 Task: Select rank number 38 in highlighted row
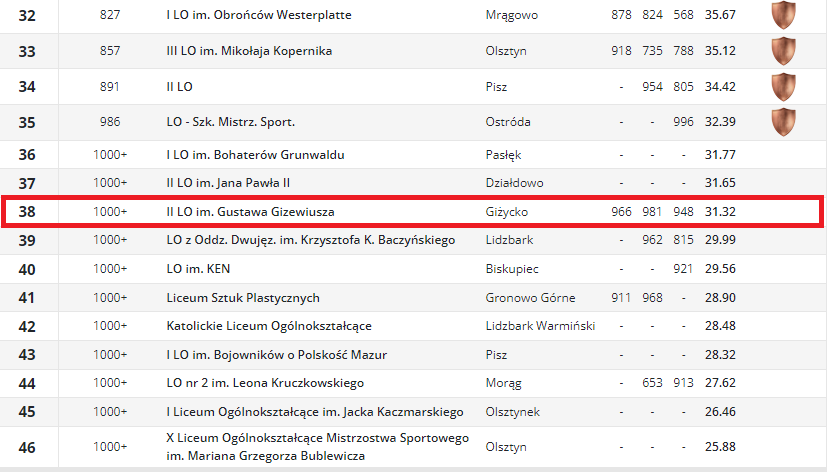27,212
